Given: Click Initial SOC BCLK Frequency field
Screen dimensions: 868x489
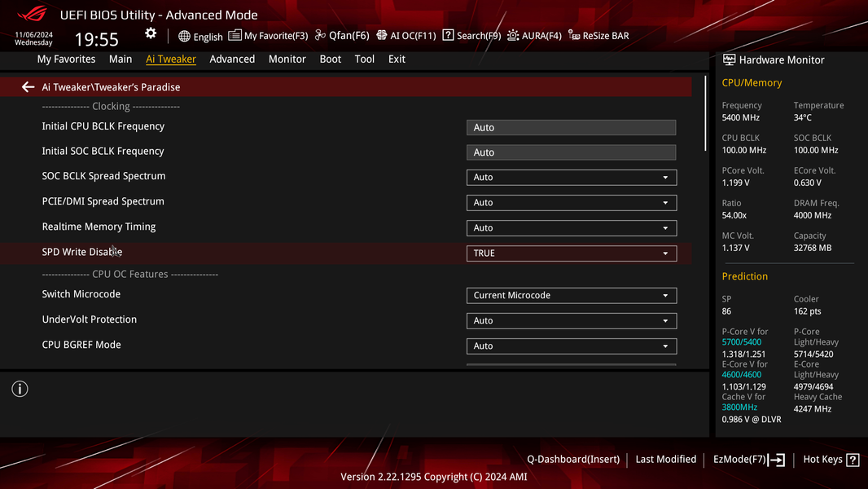Looking at the screenshot, I should (x=572, y=152).
